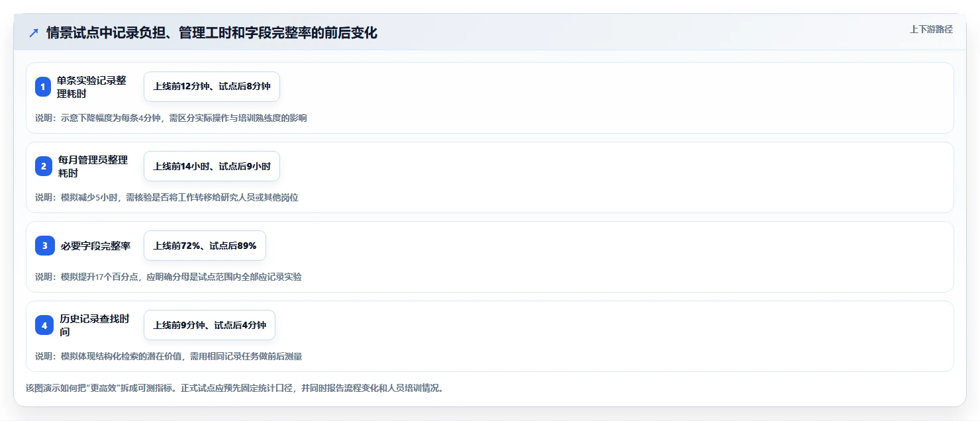Select step badge number 1
Image resolution: width=980 pixels, height=421 pixels.
click(43, 87)
